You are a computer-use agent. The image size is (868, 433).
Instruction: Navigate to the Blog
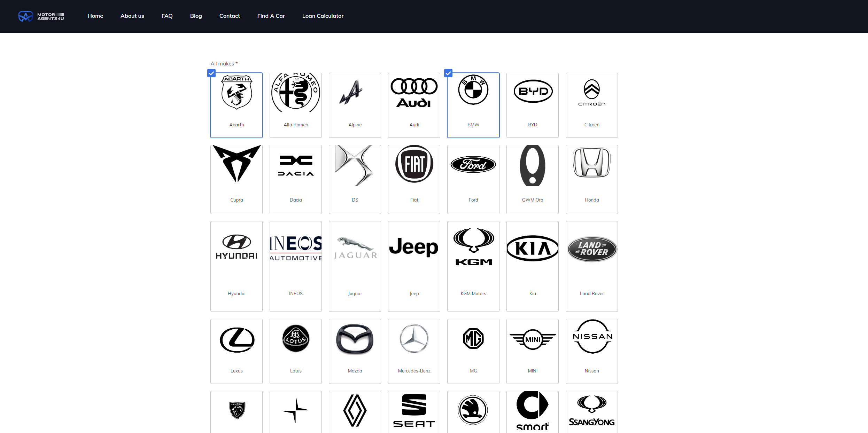click(196, 16)
